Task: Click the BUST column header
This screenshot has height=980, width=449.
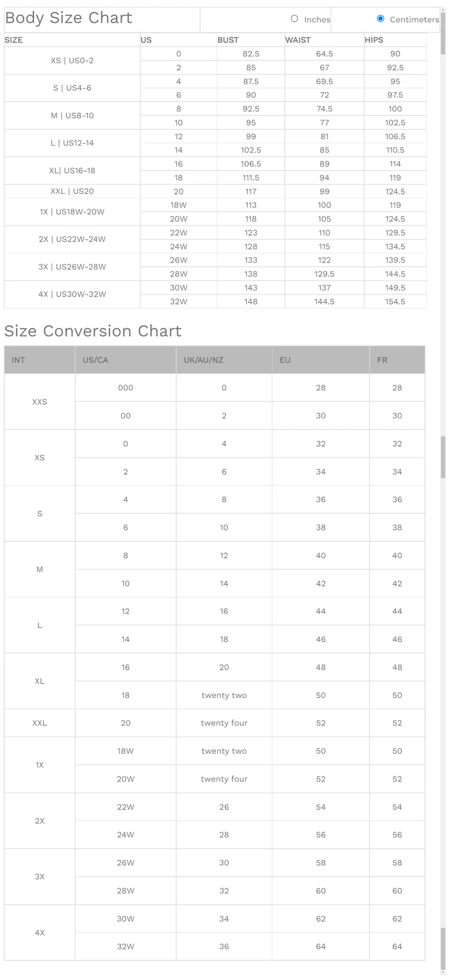Action: pos(228,40)
